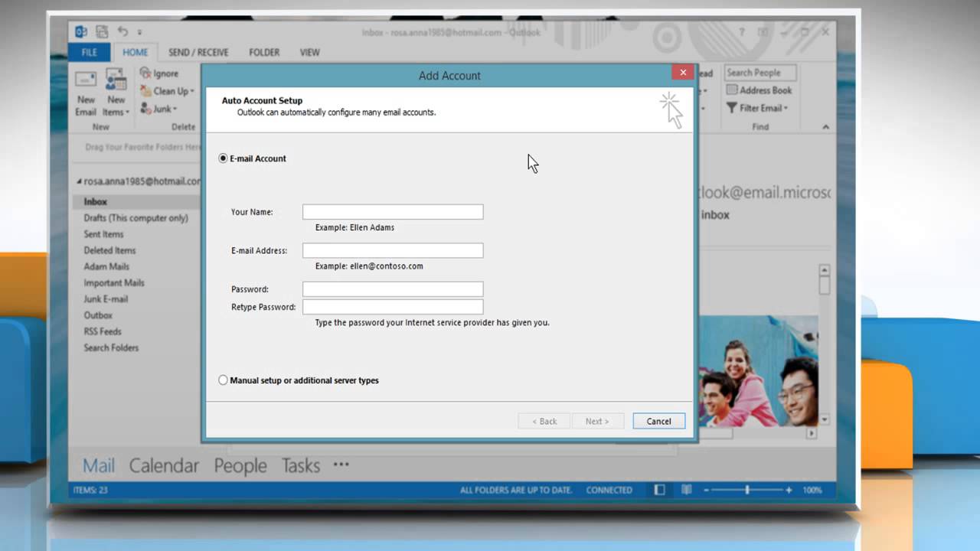Click the zoom out minus icon
This screenshot has width=980, height=551.
pos(707,490)
